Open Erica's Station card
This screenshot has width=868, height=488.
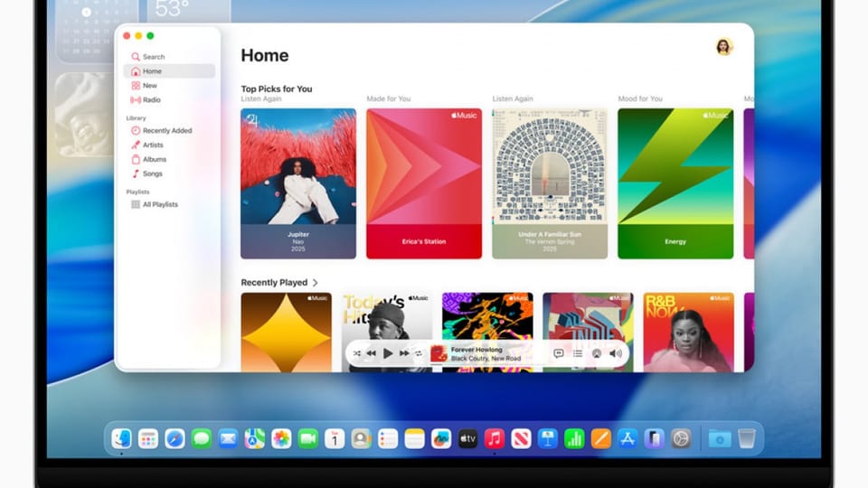(x=424, y=183)
